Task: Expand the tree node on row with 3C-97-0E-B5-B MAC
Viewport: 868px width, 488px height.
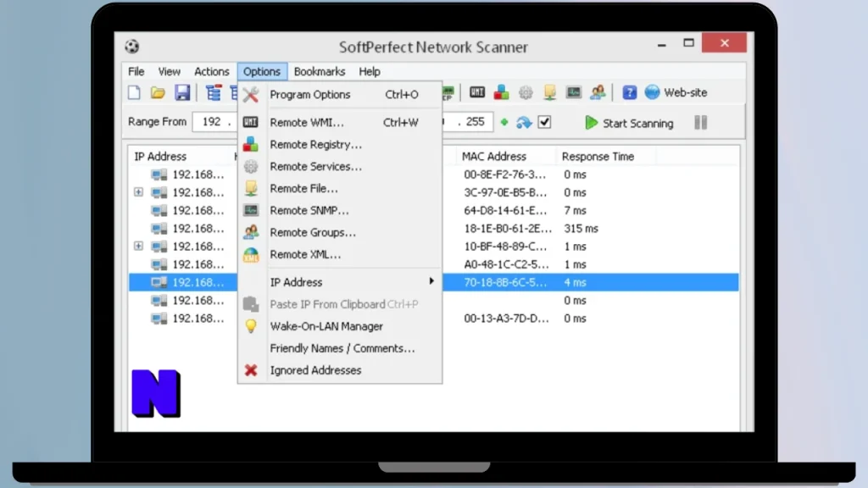Action: tap(138, 192)
